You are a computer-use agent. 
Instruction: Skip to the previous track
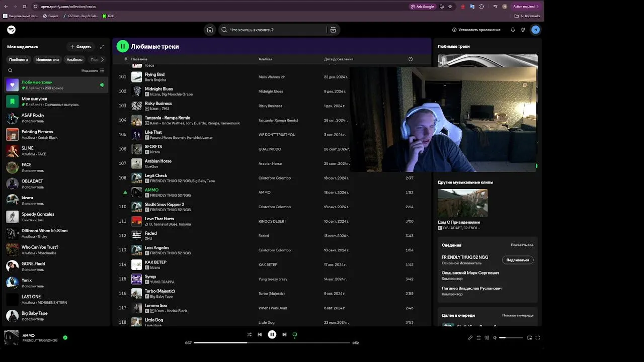(x=260, y=334)
